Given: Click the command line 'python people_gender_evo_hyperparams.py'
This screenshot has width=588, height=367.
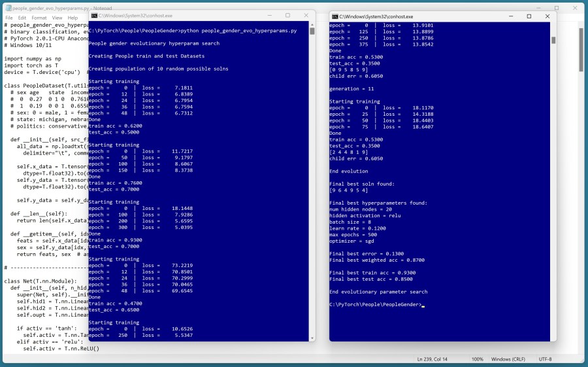Looking at the screenshot, I should pos(238,31).
